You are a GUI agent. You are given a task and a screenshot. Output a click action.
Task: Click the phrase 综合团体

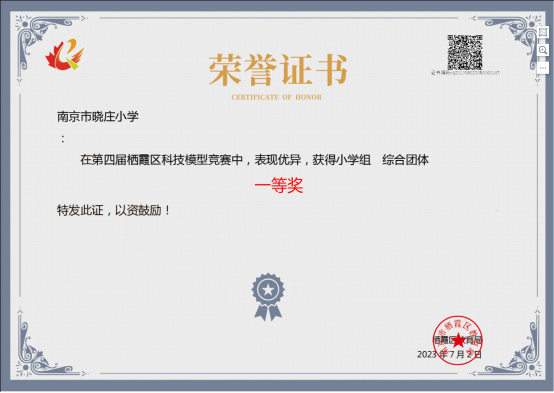[406, 160]
